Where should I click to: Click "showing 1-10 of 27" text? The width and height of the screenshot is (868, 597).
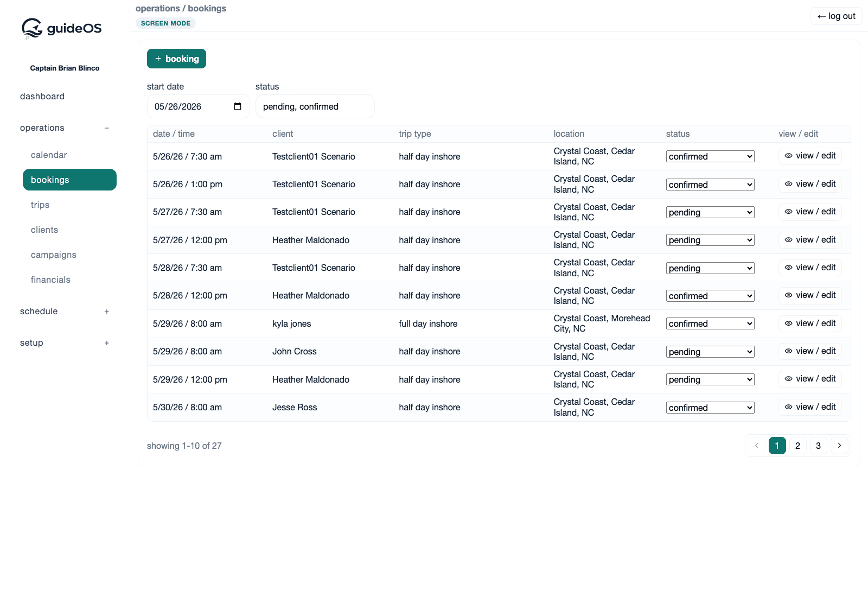click(184, 446)
